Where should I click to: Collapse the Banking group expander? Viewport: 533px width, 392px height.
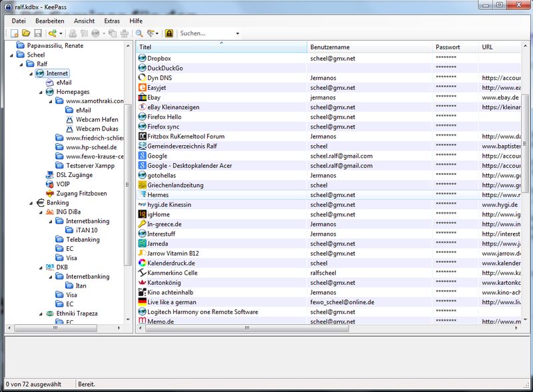point(31,203)
